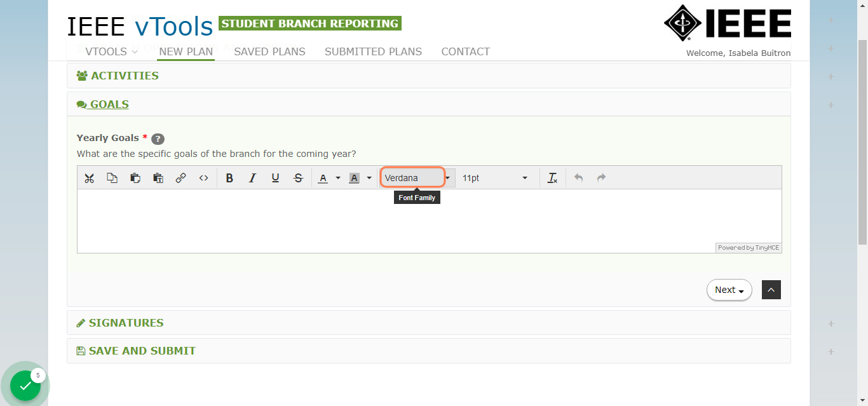868x406 pixels.
Task: Click the Redo arrow icon
Action: [x=601, y=178]
